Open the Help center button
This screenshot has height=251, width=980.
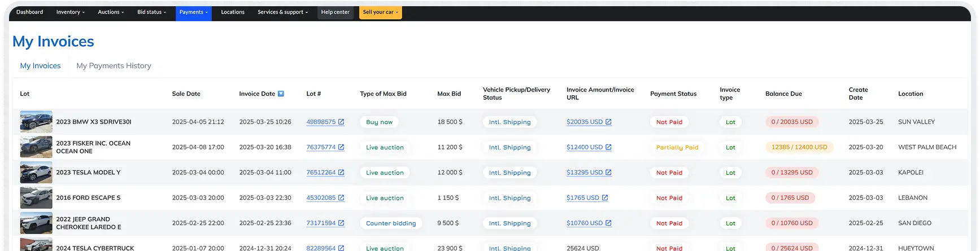[335, 12]
